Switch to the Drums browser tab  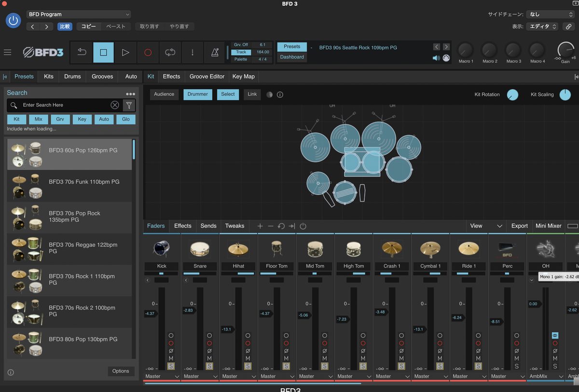click(72, 77)
